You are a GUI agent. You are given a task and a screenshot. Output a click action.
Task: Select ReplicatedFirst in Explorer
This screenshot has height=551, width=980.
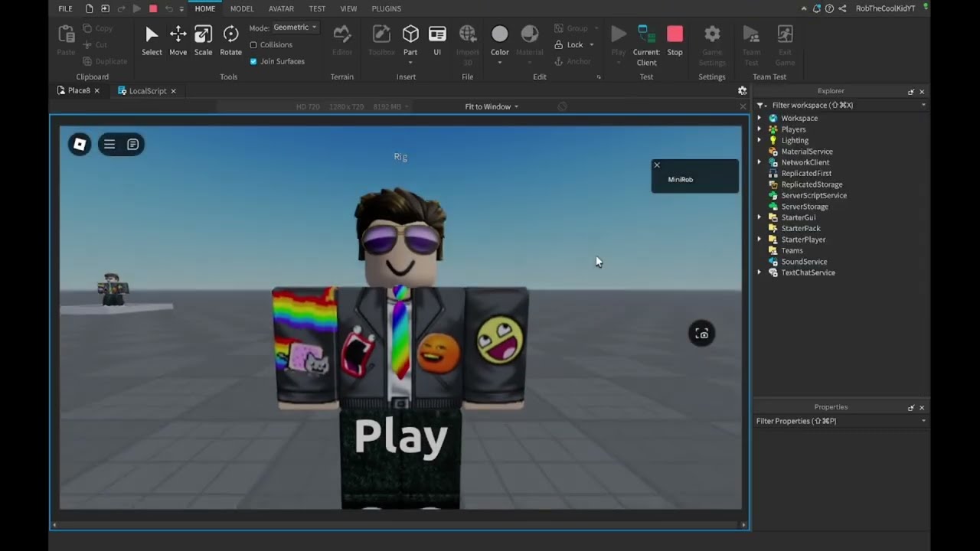[x=805, y=173]
